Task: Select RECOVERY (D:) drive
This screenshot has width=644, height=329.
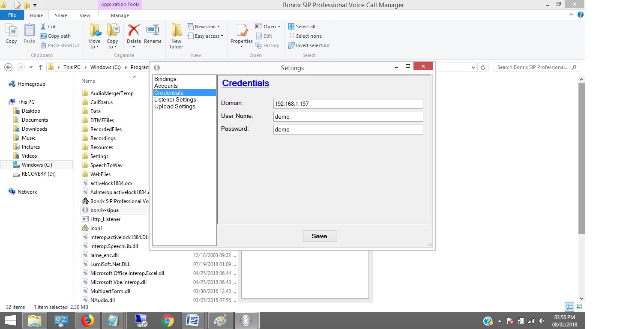Action: point(34,174)
